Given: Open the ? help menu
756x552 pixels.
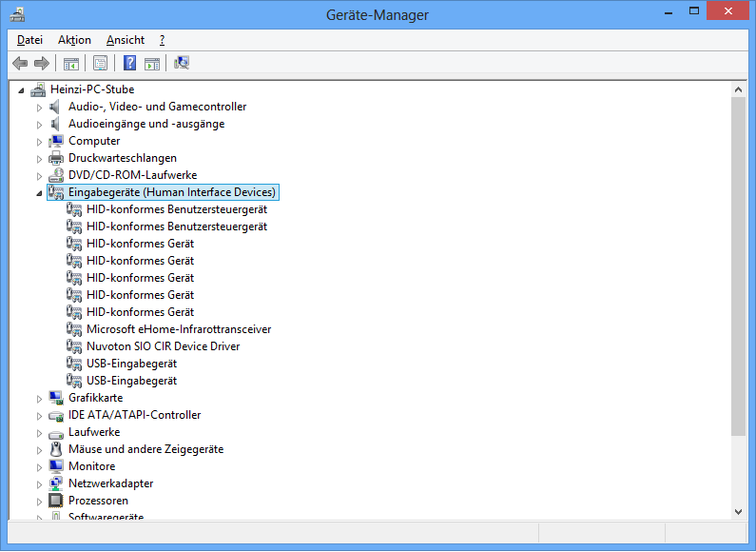Looking at the screenshot, I should coord(162,40).
